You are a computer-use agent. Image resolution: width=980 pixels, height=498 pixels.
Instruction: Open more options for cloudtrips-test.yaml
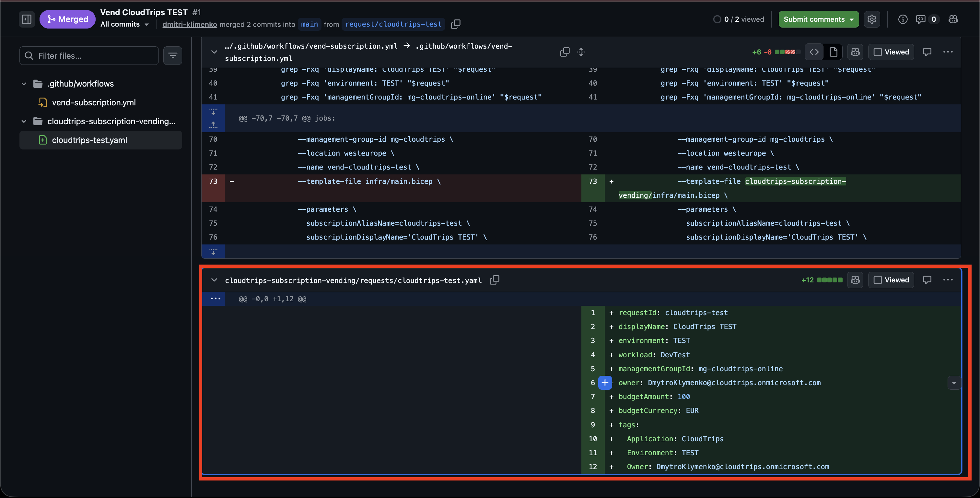click(948, 280)
